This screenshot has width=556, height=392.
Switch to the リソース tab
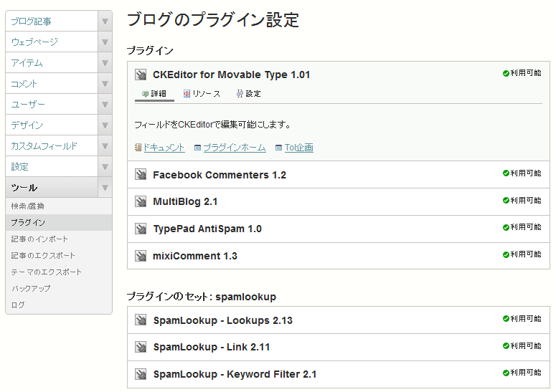click(x=202, y=94)
